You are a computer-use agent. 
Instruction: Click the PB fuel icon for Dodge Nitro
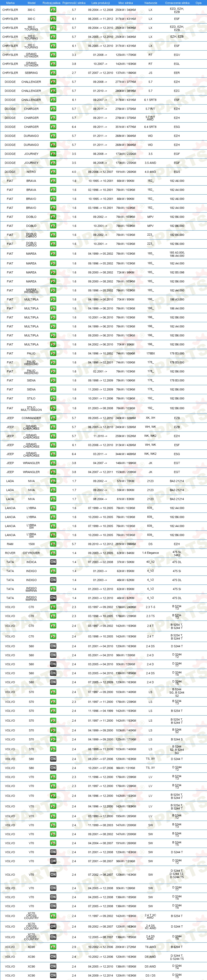53,172
